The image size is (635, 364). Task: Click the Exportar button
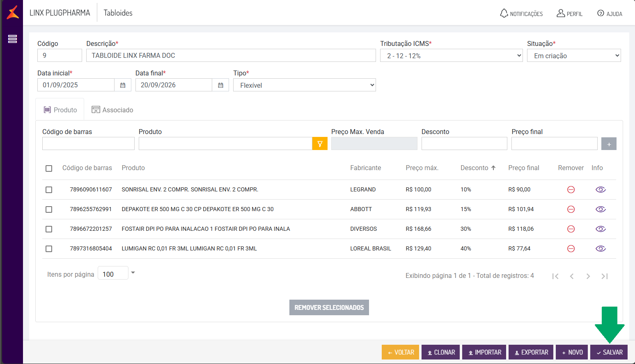[531, 352]
